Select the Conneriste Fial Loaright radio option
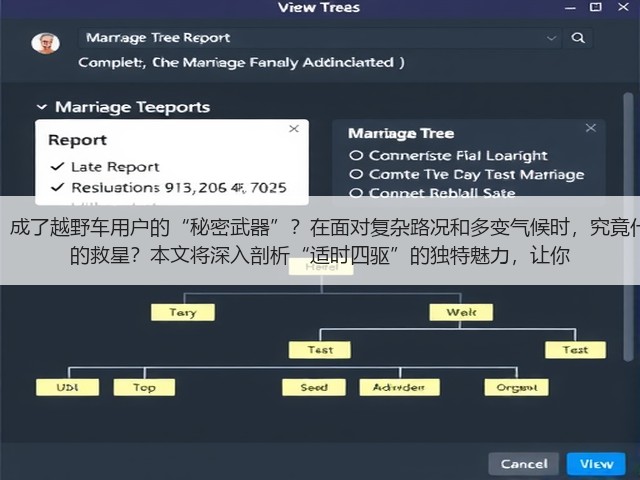The height and width of the screenshot is (480, 640). pos(356,156)
